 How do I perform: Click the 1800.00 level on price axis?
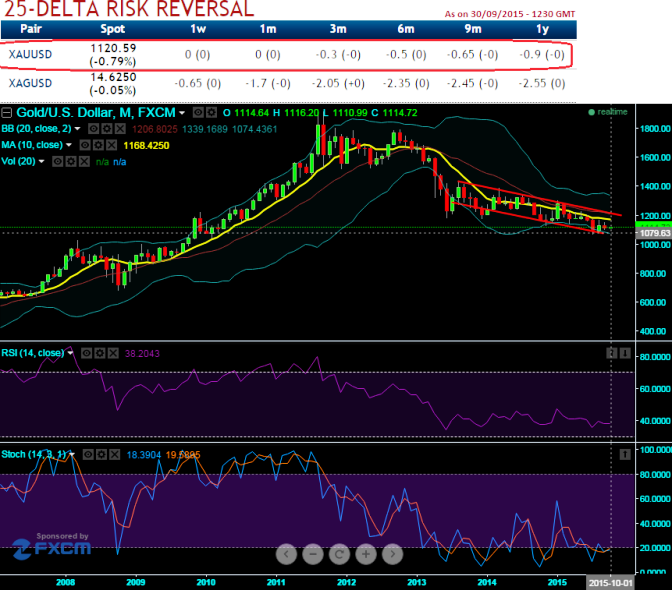[x=655, y=129]
